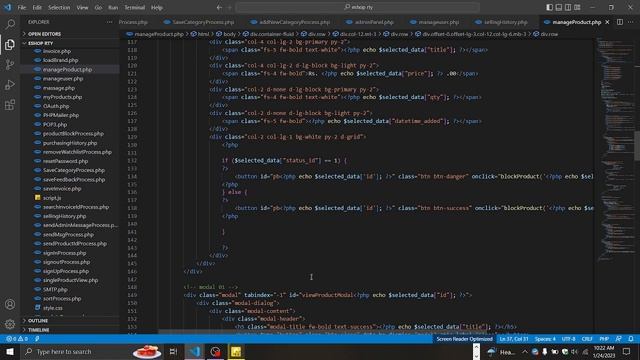Open the Extensions view
The image size is (640, 360).
click(x=10, y=105)
